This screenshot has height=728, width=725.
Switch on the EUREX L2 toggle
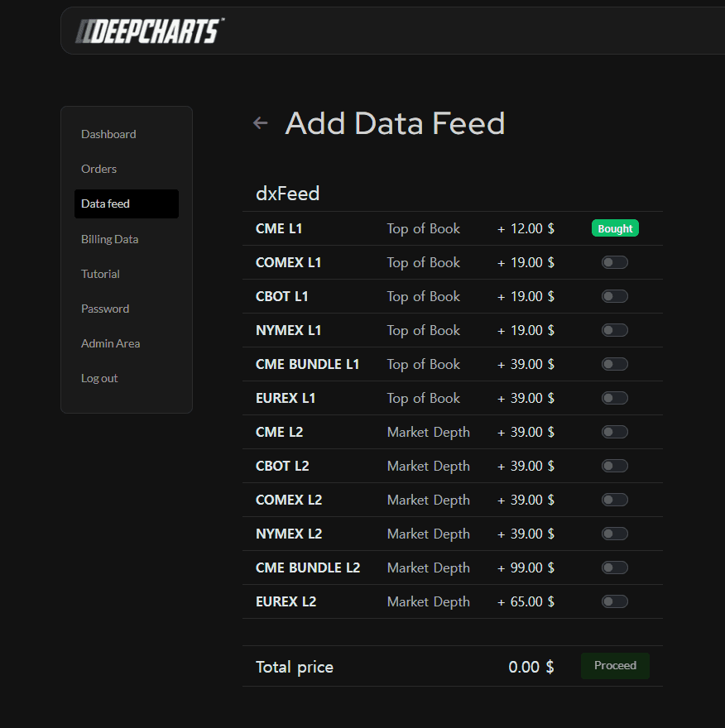coord(614,601)
